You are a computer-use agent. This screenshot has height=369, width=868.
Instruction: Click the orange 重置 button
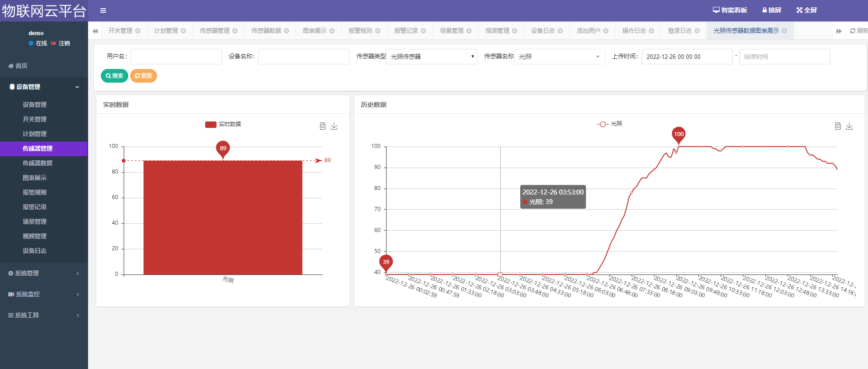point(143,76)
